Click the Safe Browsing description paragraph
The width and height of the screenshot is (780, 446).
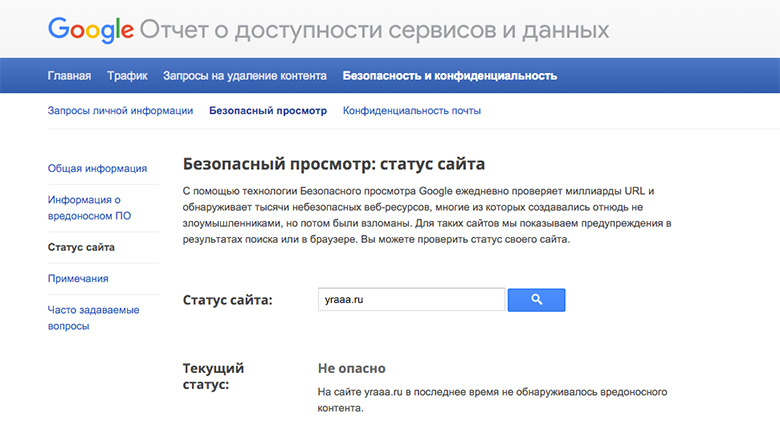[427, 215]
